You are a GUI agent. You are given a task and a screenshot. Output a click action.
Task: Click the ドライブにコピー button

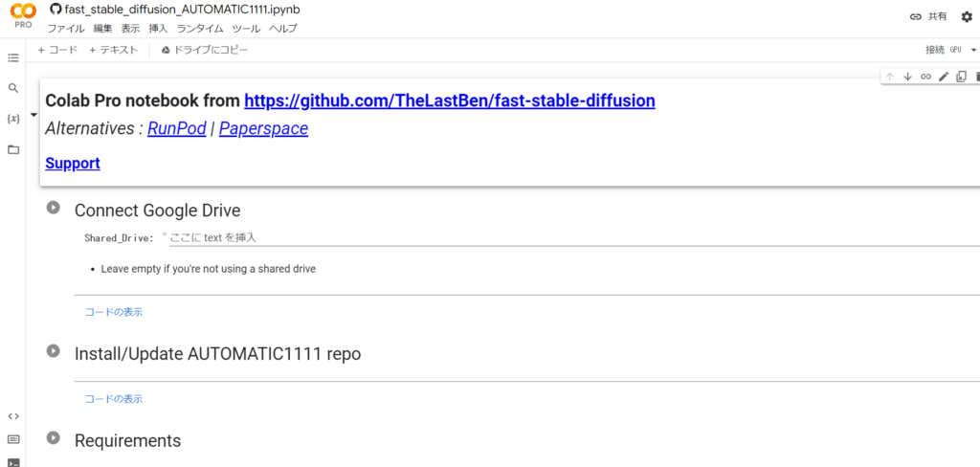click(204, 50)
